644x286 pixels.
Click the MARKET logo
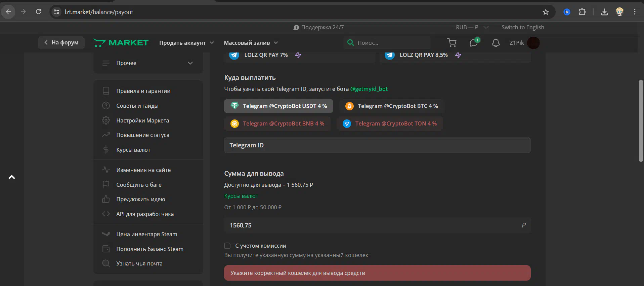click(121, 43)
